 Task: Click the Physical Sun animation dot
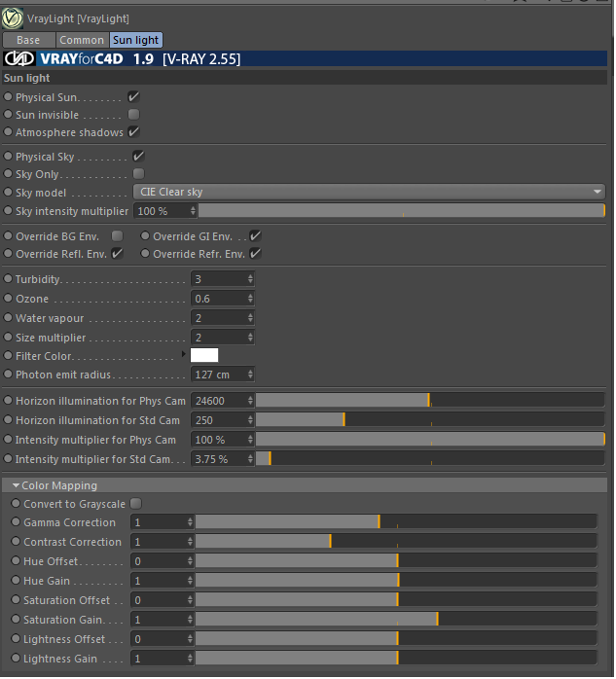[8, 96]
